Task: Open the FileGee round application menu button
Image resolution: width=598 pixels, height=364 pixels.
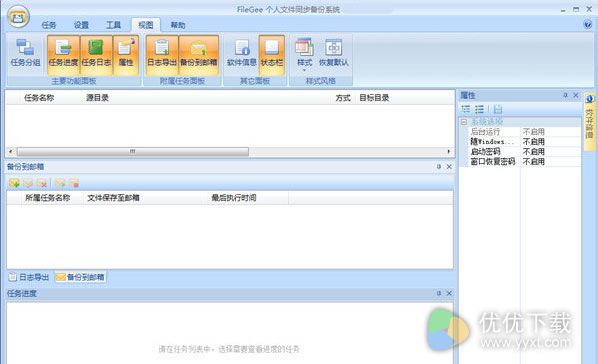Action: click(18, 17)
